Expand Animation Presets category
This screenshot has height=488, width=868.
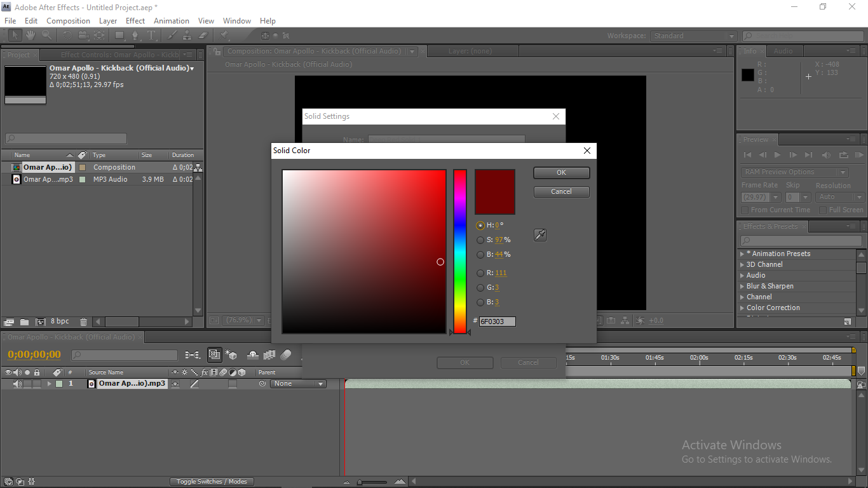pos(742,254)
